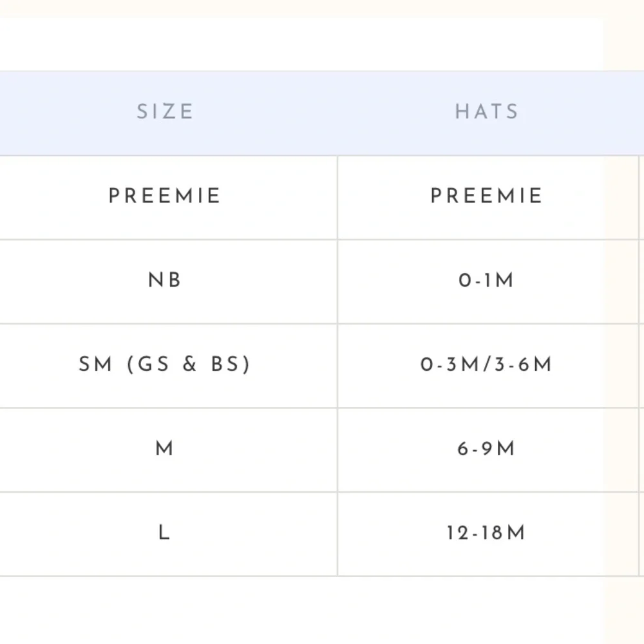644x644 pixels.
Task: Select the M size cell
Action: click(x=165, y=448)
